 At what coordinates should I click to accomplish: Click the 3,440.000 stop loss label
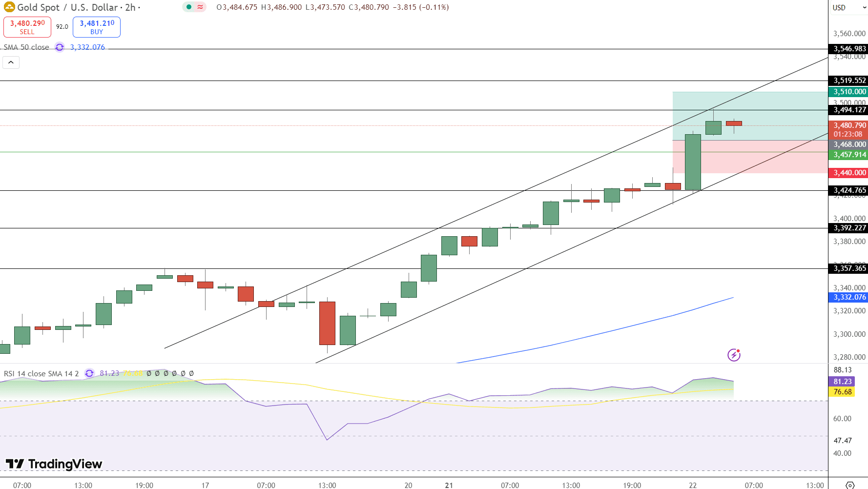point(849,173)
